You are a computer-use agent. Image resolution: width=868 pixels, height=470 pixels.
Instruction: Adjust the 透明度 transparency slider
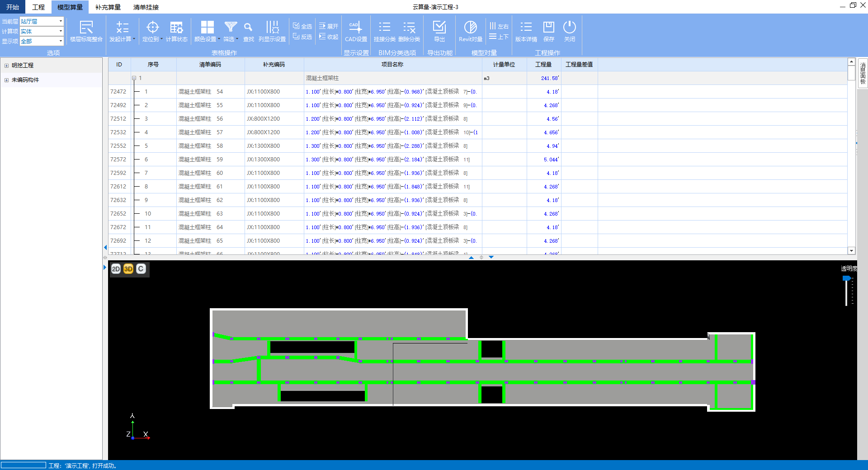(x=846, y=279)
